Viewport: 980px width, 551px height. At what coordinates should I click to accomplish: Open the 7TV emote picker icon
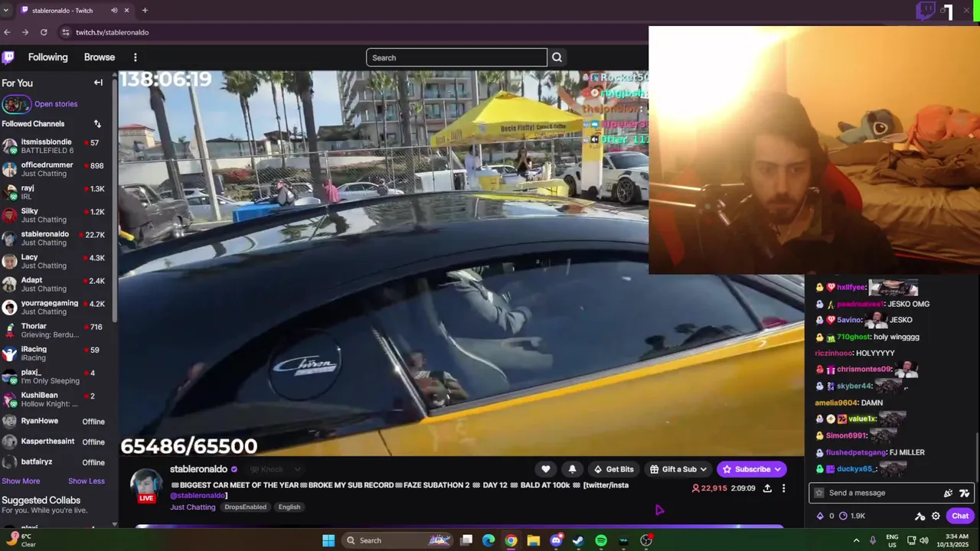965,493
